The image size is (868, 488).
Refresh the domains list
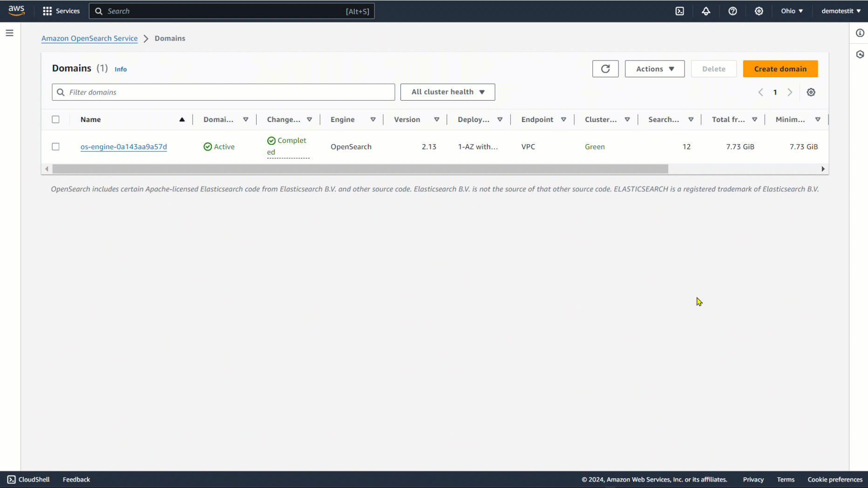click(605, 69)
